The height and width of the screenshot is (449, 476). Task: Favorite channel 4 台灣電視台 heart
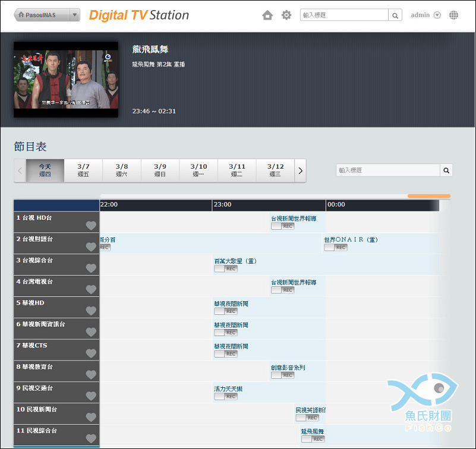[91, 290]
